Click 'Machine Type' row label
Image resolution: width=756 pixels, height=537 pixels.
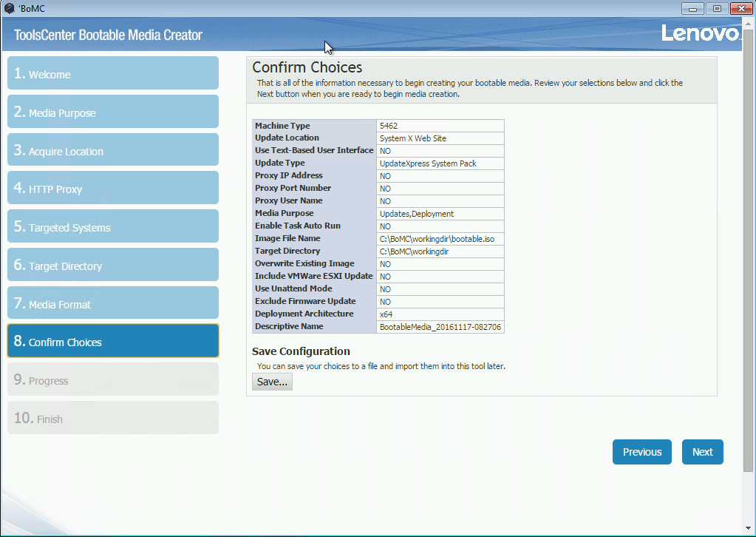(282, 126)
